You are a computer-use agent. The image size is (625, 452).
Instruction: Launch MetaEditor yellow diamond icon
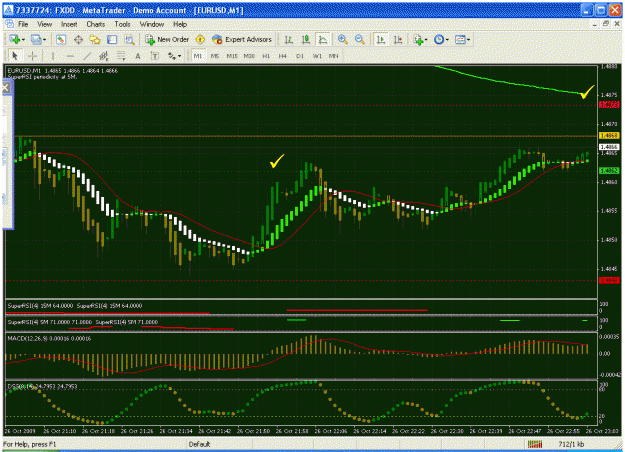pos(200,39)
